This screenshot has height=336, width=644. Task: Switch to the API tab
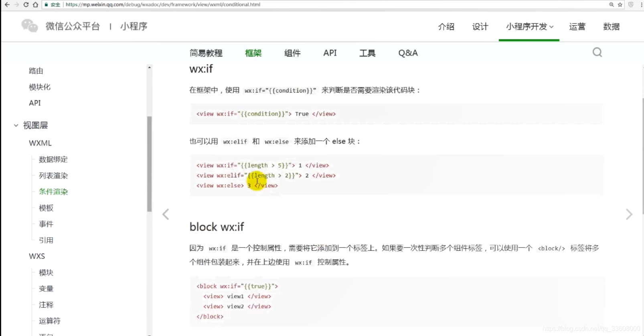coord(330,53)
